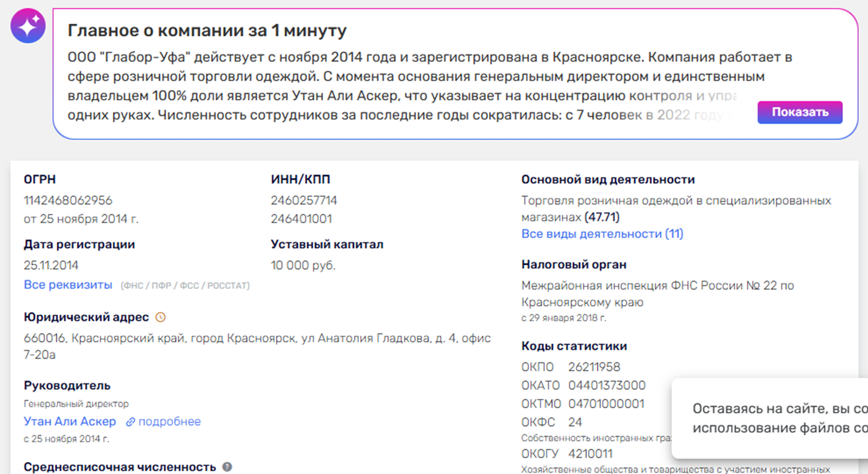This screenshot has width=868, height=474.
Task: Click the text от 25 ноября 2014 г.
Action: point(81,219)
